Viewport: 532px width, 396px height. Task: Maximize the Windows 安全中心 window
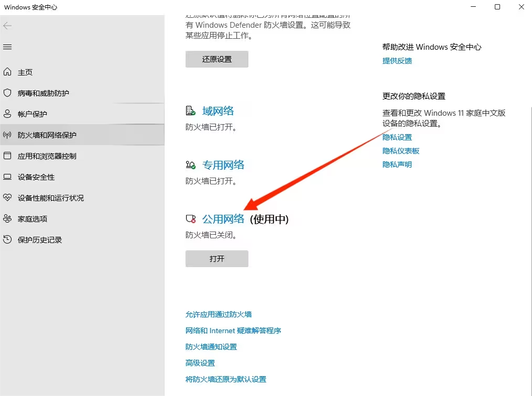[497, 7]
